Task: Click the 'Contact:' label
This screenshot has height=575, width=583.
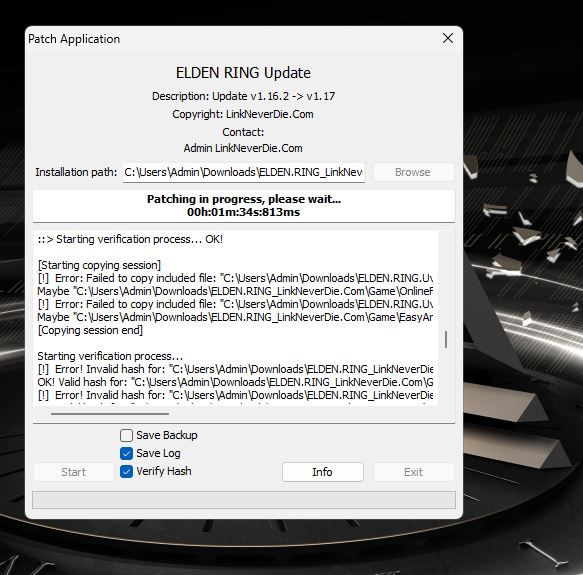Action: [243, 132]
